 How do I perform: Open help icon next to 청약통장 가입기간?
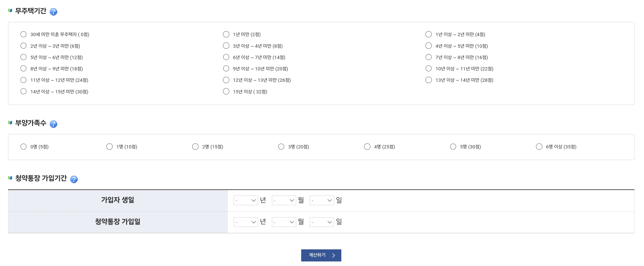click(74, 179)
